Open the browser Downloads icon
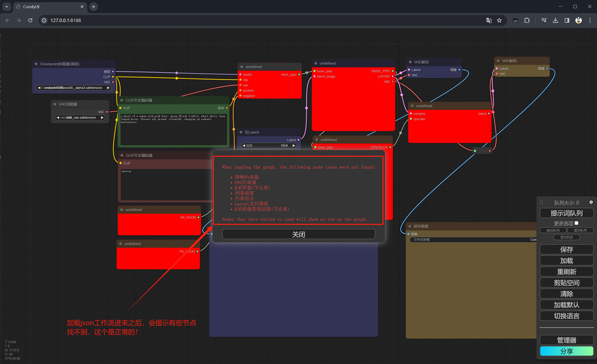This screenshot has width=597, height=364. (555, 20)
